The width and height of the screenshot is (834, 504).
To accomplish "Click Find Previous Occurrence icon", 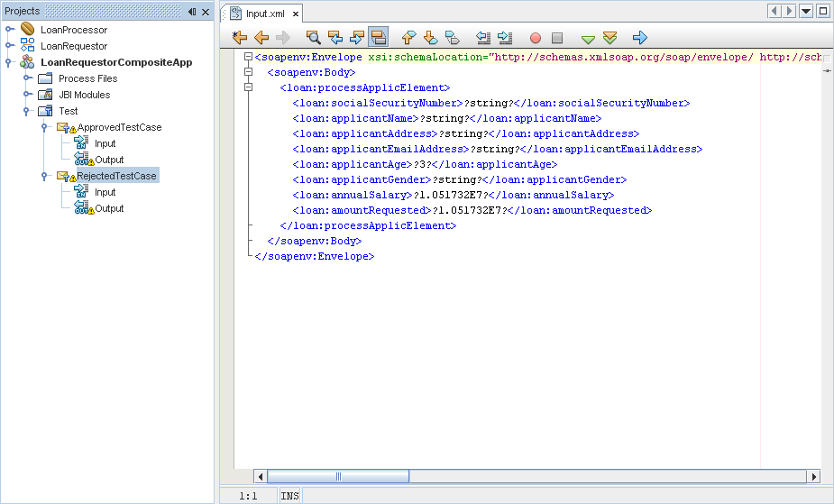I will point(335,37).
